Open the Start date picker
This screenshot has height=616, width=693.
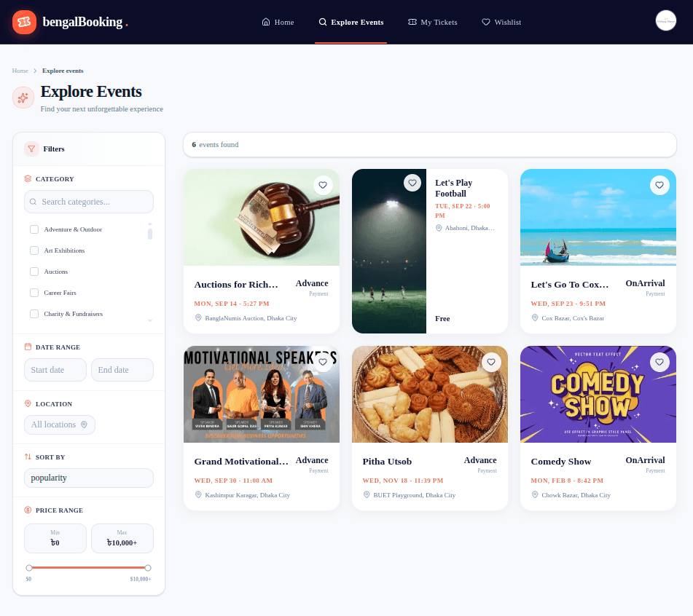tap(55, 370)
